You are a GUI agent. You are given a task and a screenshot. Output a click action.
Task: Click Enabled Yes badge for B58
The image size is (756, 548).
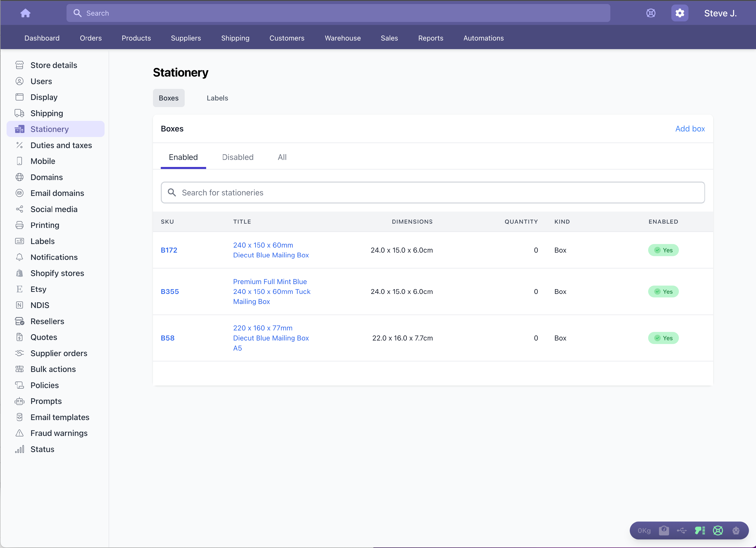pyautogui.click(x=663, y=338)
